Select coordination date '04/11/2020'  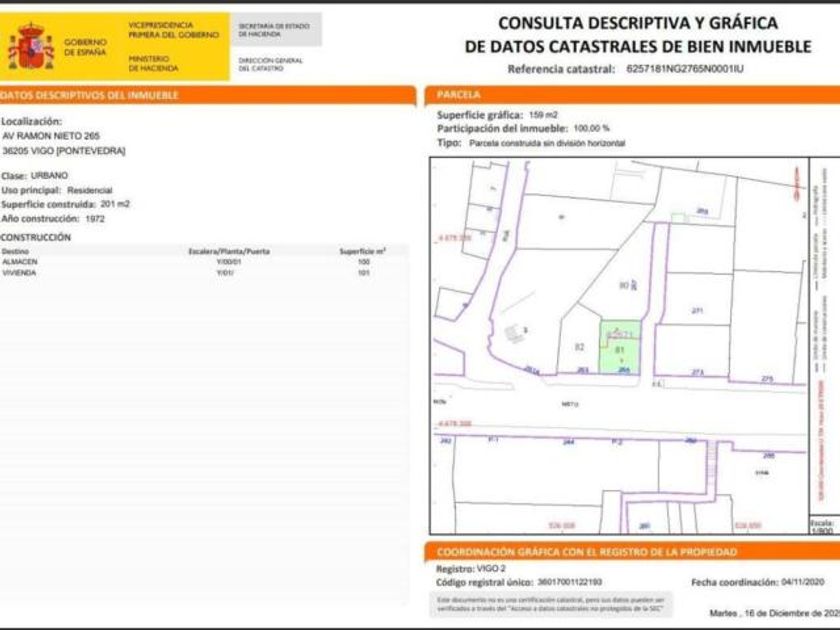click(802, 582)
